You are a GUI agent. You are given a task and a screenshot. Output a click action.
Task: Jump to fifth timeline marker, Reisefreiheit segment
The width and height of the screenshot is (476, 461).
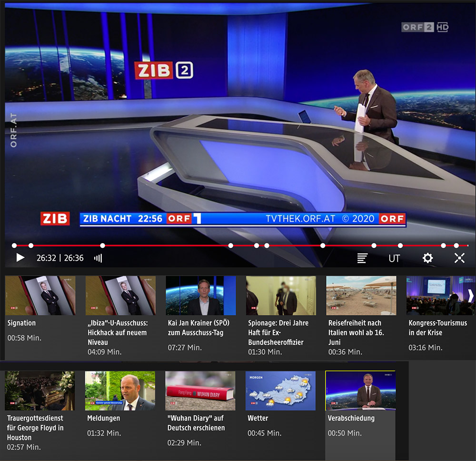(x=257, y=245)
